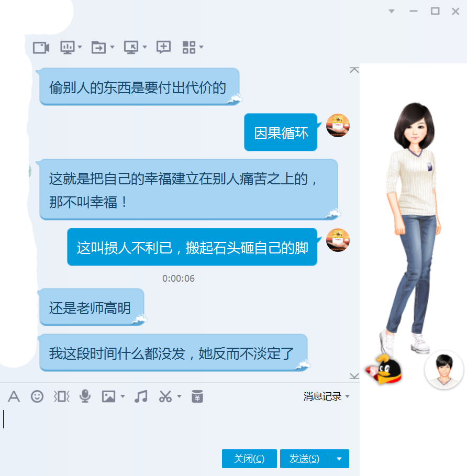Open the apps grid icon

pos(188,48)
